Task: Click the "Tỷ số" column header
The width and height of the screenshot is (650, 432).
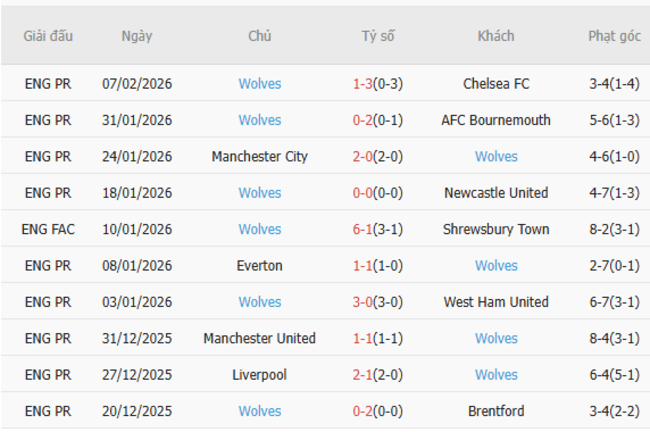Action: coord(378,36)
